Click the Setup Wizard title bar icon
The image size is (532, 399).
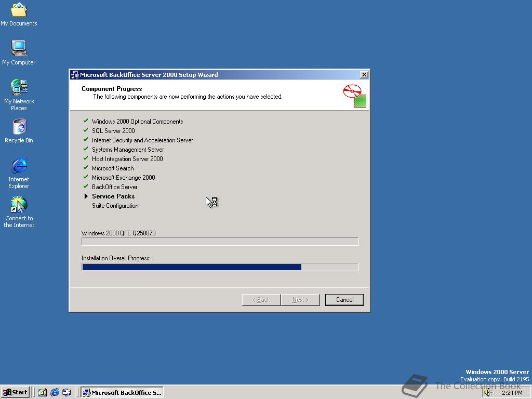click(75, 75)
